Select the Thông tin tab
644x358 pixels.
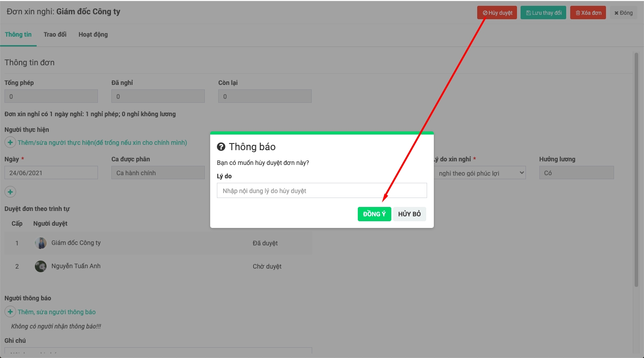[18, 34]
